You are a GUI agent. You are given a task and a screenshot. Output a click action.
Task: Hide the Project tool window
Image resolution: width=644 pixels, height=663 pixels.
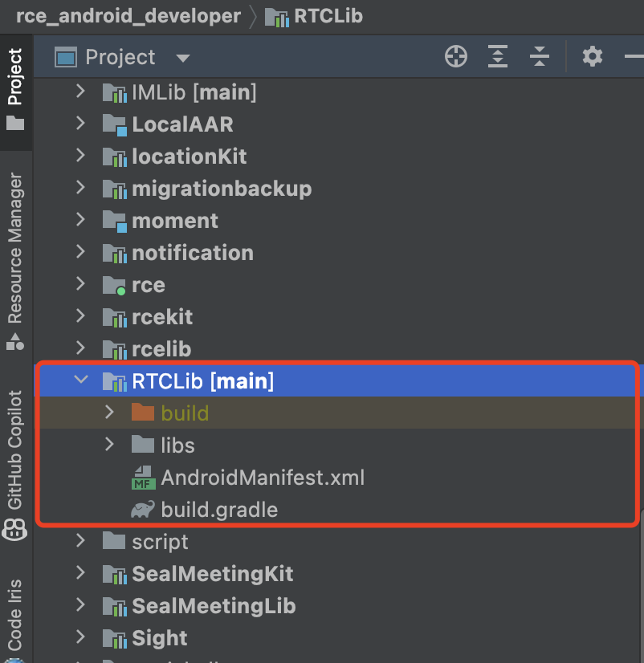pos(633,57)
